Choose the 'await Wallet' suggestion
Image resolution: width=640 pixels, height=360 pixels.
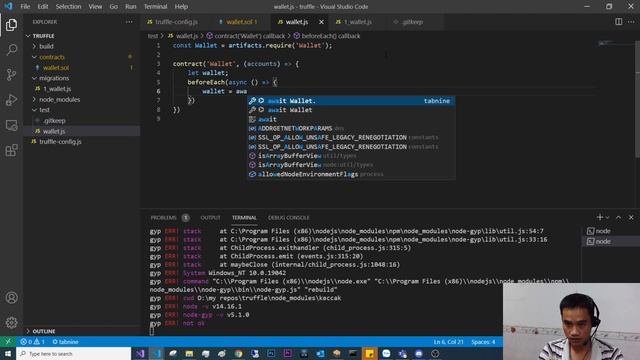tap(351, 110)
